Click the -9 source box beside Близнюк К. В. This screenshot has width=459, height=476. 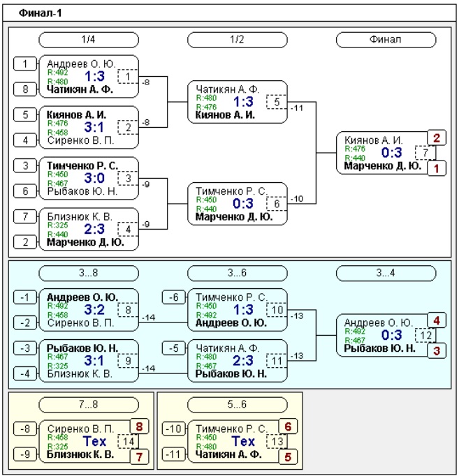(x=25, y=454)
